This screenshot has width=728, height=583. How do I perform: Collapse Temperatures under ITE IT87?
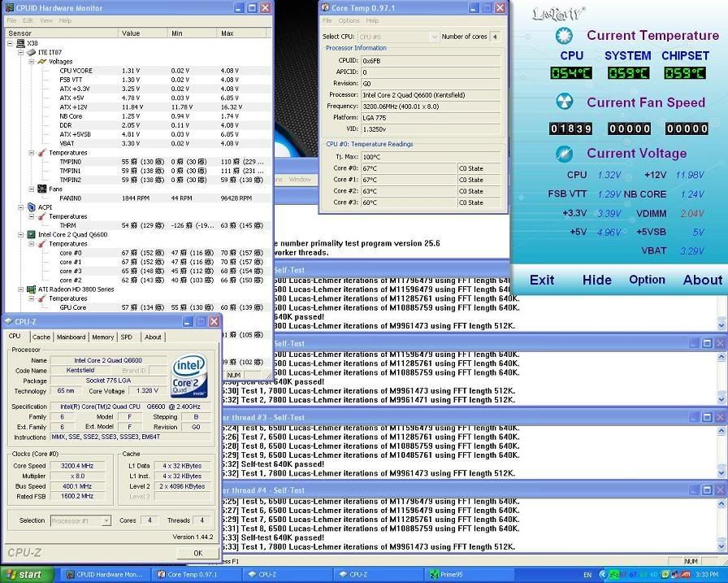[x=32, y=152]
